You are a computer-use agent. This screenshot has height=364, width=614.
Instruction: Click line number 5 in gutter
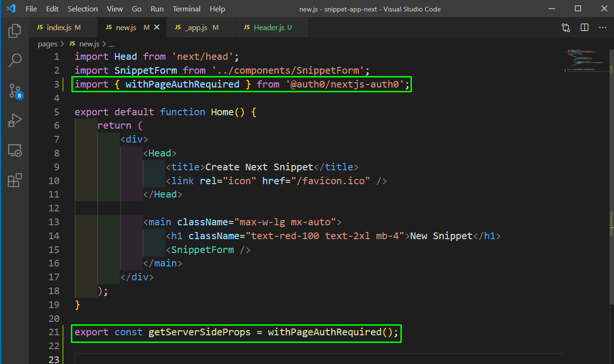[x=57, y=112]
